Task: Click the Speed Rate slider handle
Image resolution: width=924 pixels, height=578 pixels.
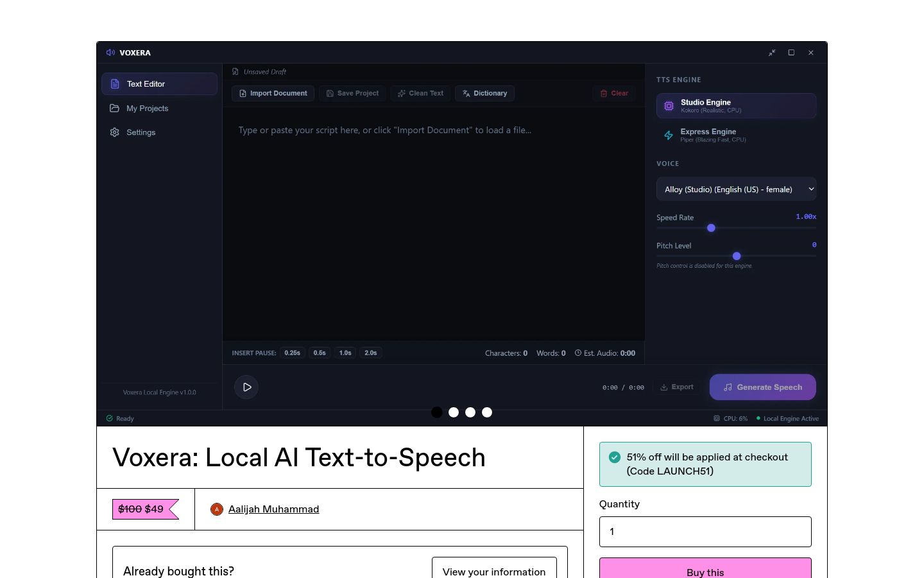Action: tap(711, 228)
